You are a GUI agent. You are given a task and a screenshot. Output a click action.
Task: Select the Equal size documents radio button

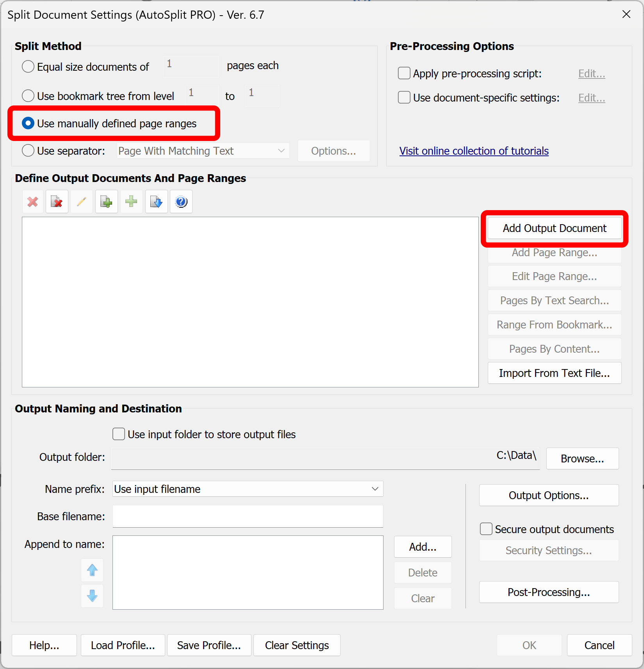click(28, 66)
